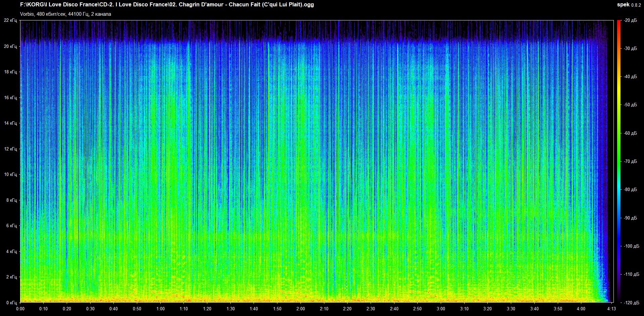Viewport: 644px width, 316px height.
Task: Click the -20 dB scale label
Action: [x=630, y=20]
